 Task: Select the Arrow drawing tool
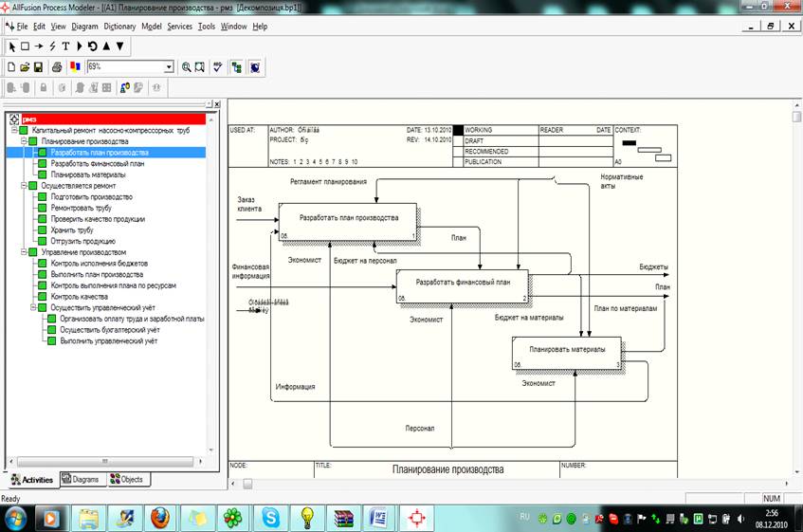39,46
